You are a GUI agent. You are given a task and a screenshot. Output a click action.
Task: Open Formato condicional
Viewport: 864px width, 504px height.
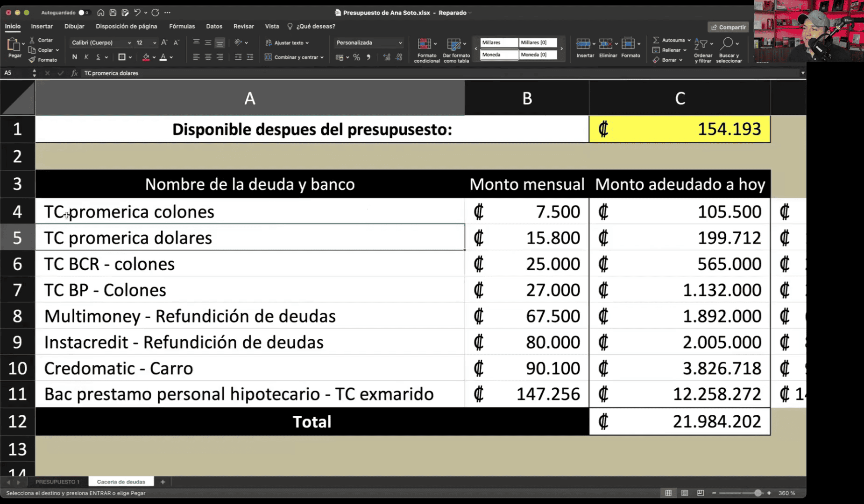point(426,50)
